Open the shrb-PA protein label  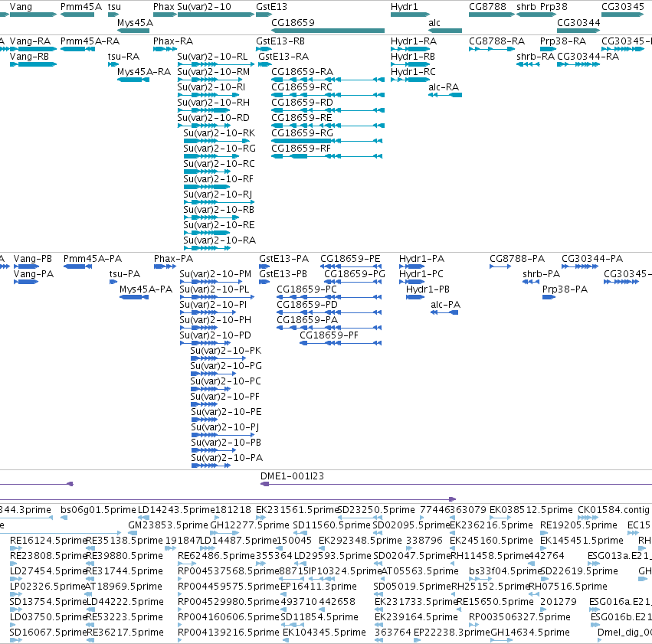point(542,274)
